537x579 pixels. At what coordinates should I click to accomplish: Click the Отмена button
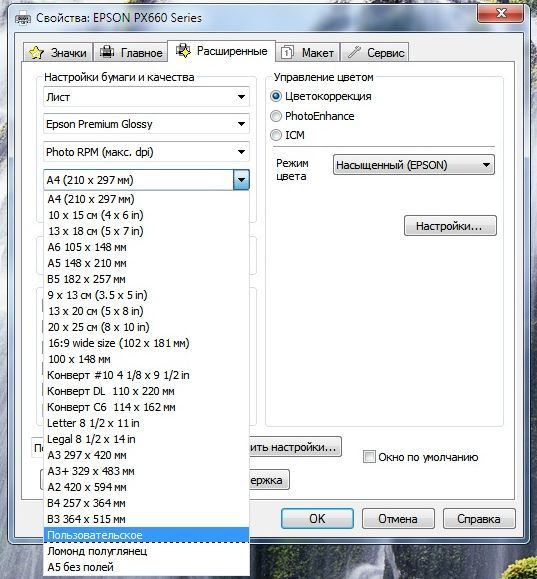(x=398, y=518)
